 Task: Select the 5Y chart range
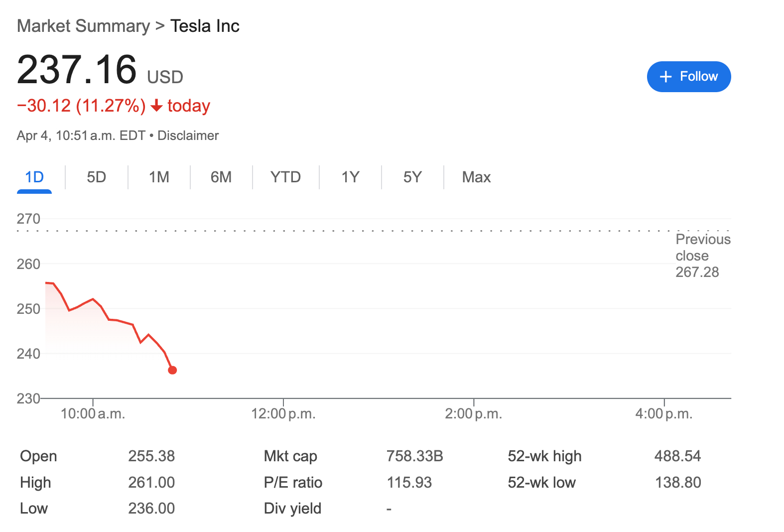click(x=412, y=177)
